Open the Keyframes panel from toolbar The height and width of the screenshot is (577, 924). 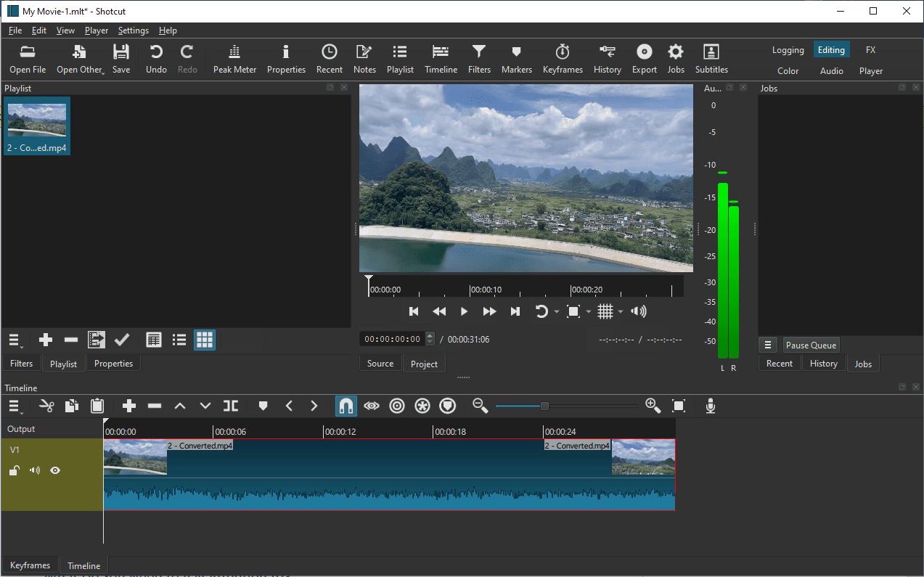(x=563, y=58)
